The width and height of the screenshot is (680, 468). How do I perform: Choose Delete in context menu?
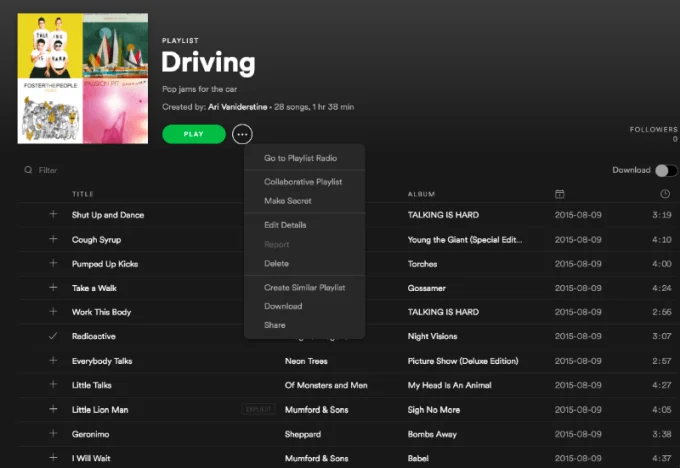tap(276, 263)
